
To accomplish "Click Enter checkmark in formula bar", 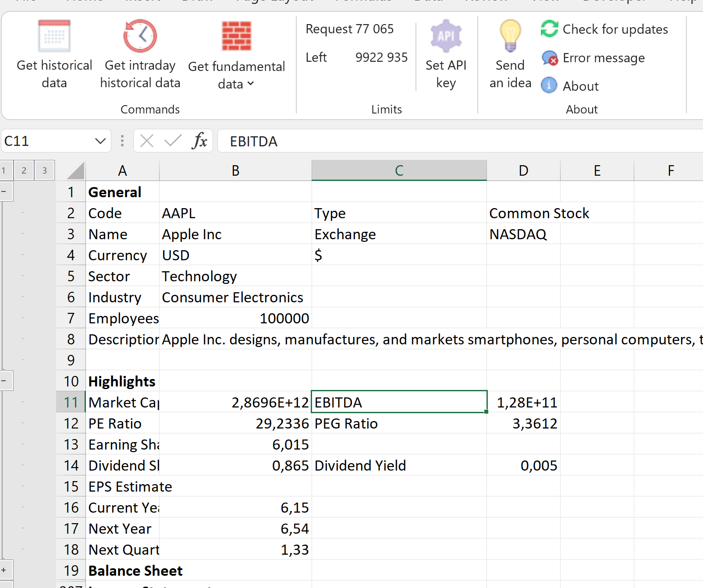I will click(173, 141).
